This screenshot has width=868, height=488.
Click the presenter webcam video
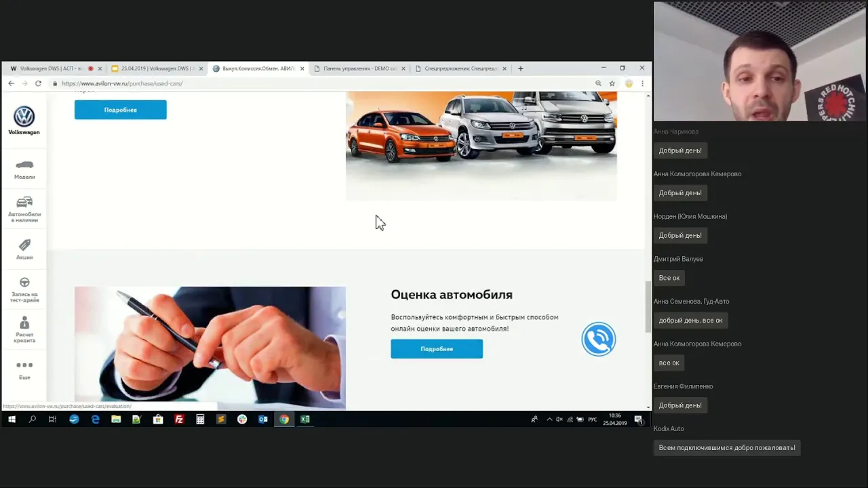point(761,61)
